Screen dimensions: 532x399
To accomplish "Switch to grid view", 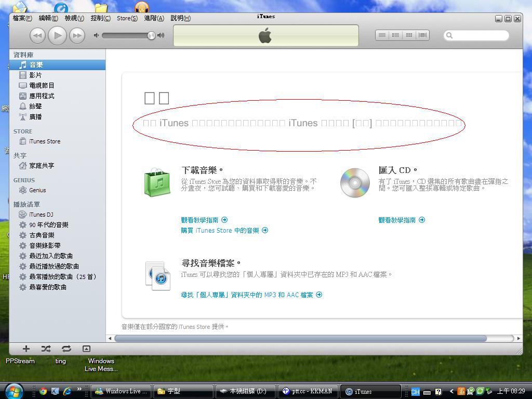I will click(409, 35).
